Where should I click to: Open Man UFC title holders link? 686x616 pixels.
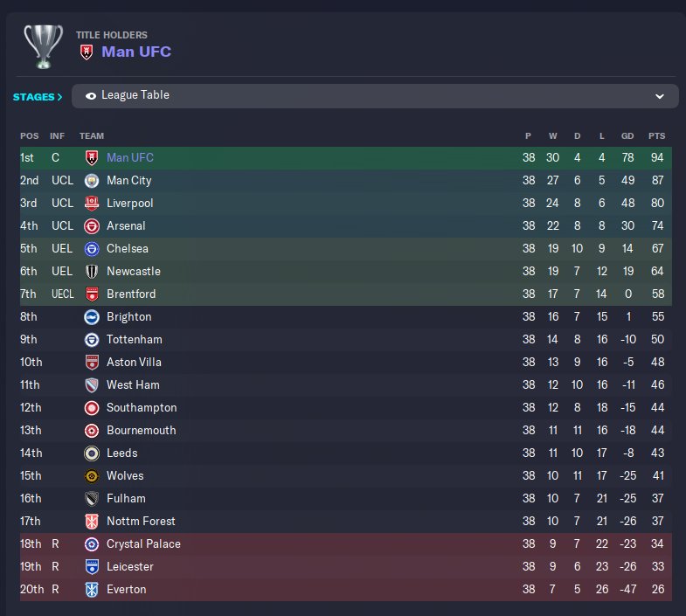point(136,52)
